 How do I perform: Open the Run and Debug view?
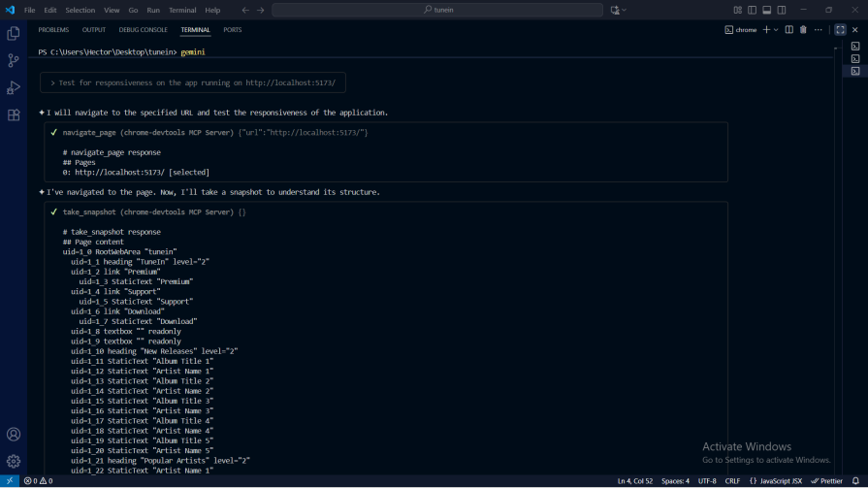(14, 87)
